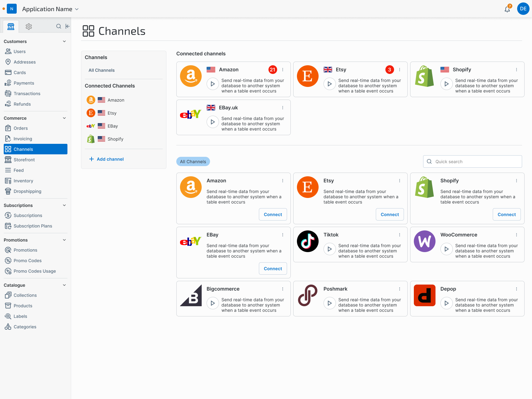Go to Orders page
Viewport: 532px width, 399px height.
click(36, 128)
